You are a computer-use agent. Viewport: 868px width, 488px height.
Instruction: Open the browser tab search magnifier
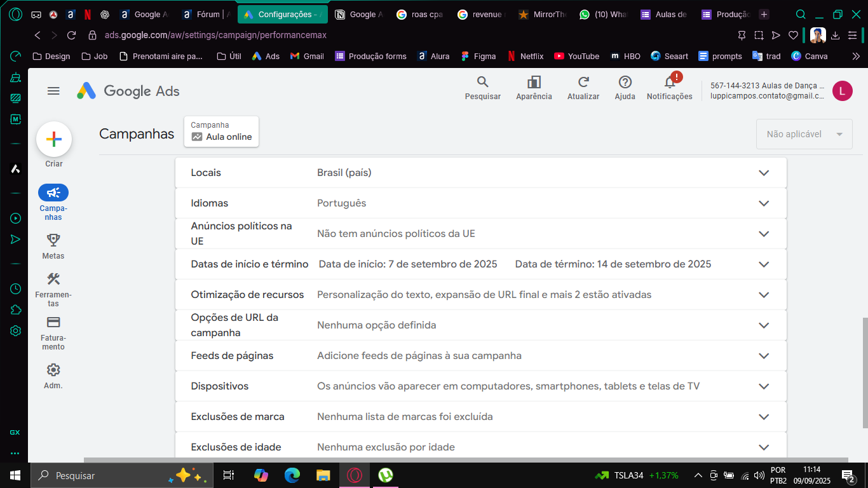pyautogui.click(x=801, y=14)
